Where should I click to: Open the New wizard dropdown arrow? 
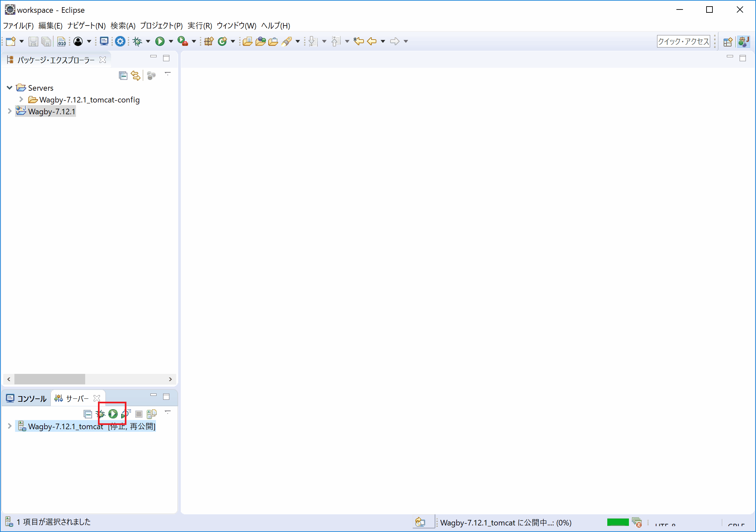point(21,42)
